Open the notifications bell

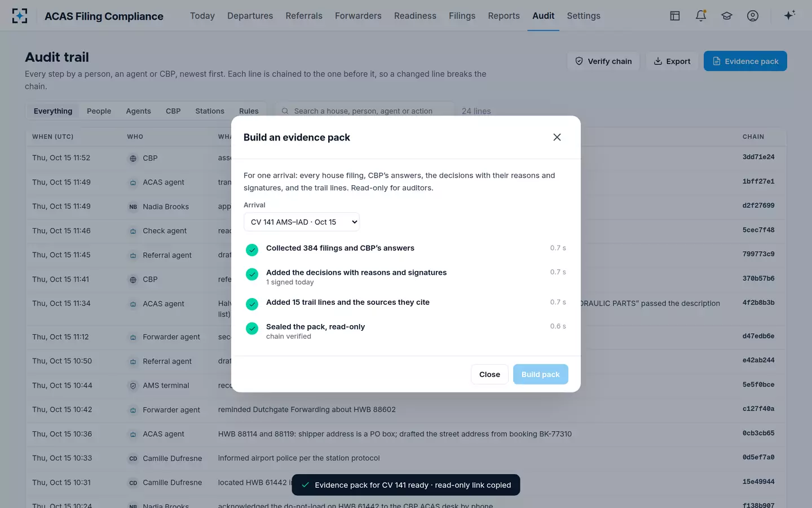[x=701, y=16]
